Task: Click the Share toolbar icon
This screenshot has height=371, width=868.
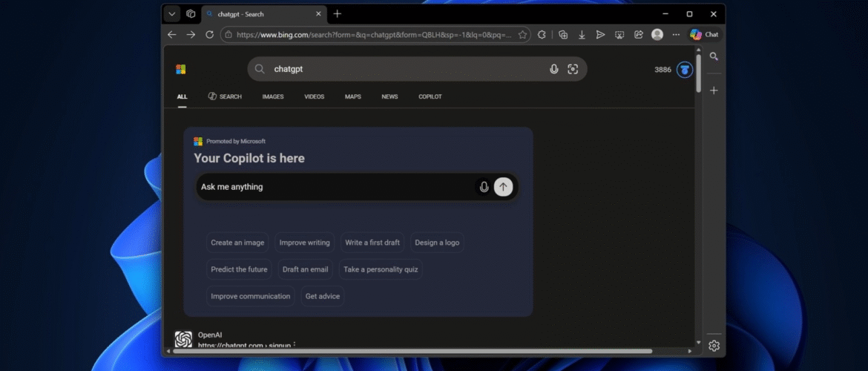Action: pos(638,34)
